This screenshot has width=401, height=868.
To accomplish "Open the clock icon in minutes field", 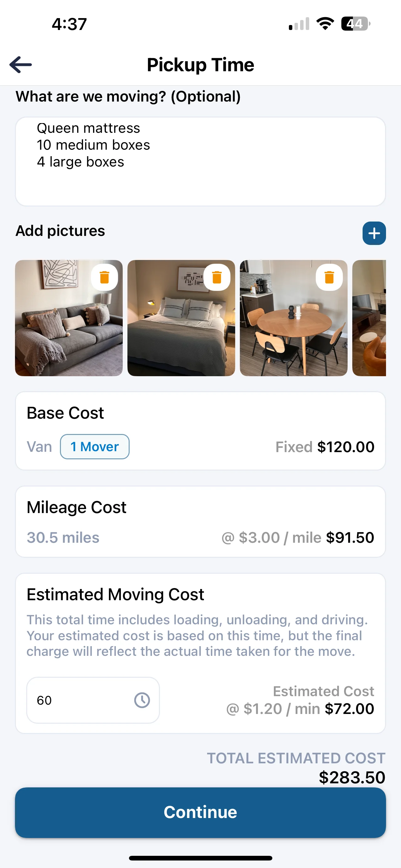I will [142, 700].
